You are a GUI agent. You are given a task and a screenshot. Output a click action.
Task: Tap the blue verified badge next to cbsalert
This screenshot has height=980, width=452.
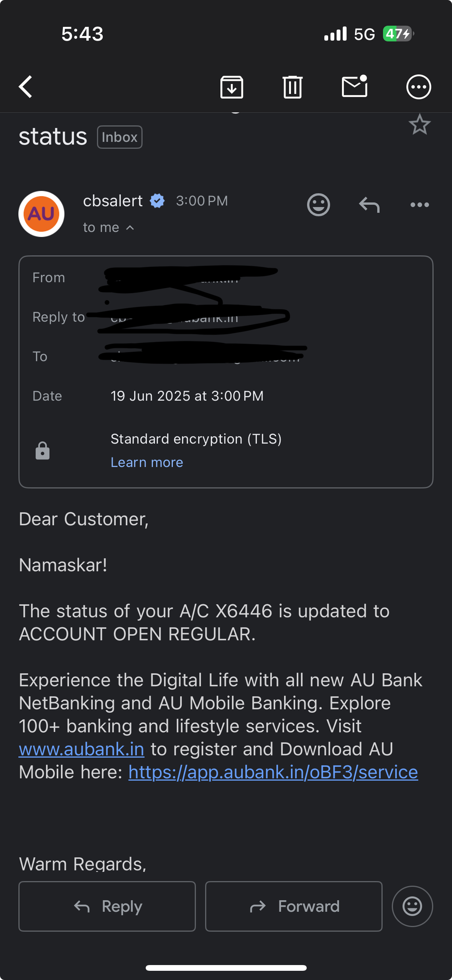point(157,201)
